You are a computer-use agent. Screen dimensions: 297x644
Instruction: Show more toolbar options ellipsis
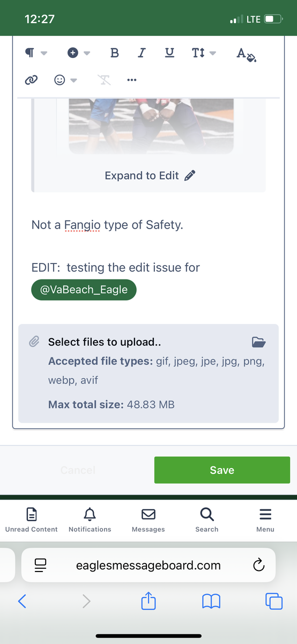point(132,80)
